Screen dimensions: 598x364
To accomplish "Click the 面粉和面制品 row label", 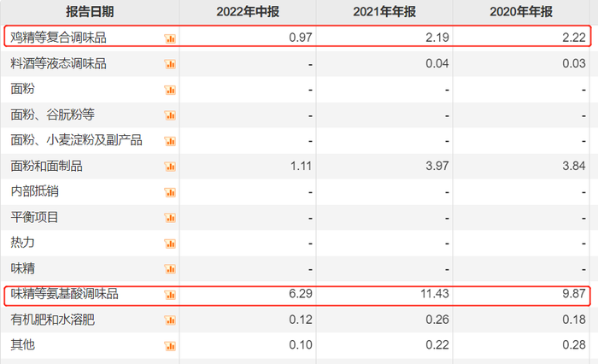I will point(46,166).
